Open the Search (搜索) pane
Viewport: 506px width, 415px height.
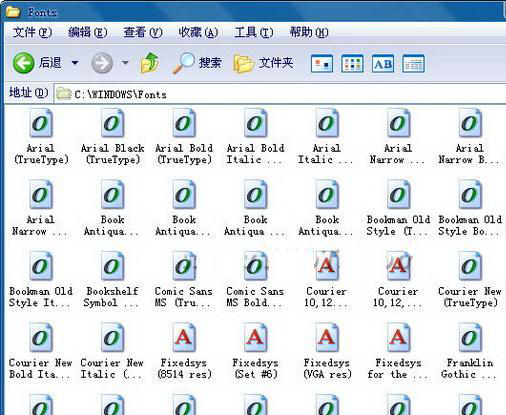tap(197, 63)
